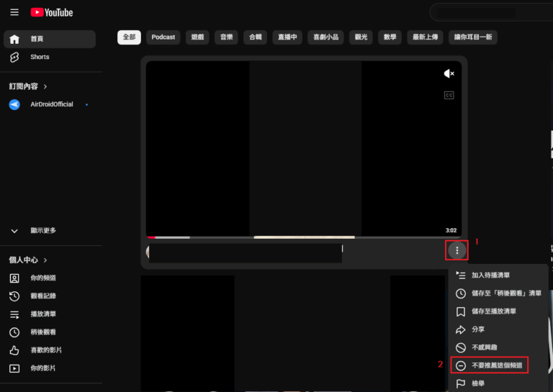Choose 不感興趣 not interested
Viewport: 553px width, 392px height.
[x=498, y=347]
